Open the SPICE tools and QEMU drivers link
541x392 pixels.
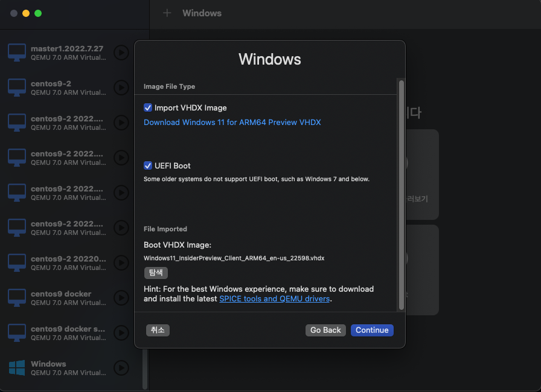274,299
